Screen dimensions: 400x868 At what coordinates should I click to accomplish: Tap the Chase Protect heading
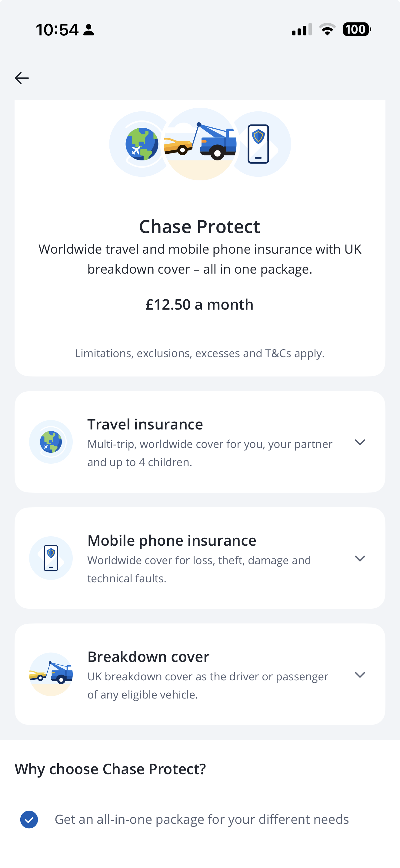tap(200, 226)
